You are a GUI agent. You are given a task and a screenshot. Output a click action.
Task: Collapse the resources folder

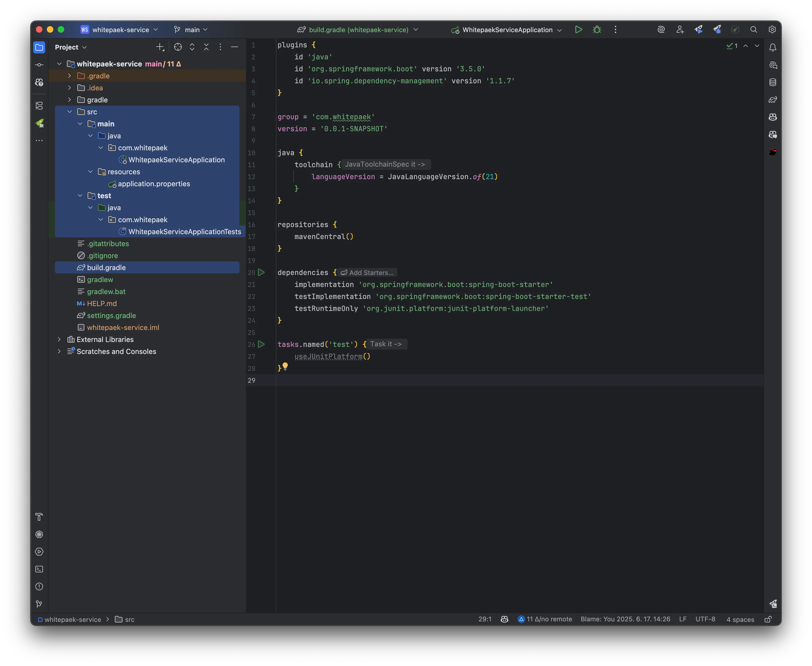90,172
